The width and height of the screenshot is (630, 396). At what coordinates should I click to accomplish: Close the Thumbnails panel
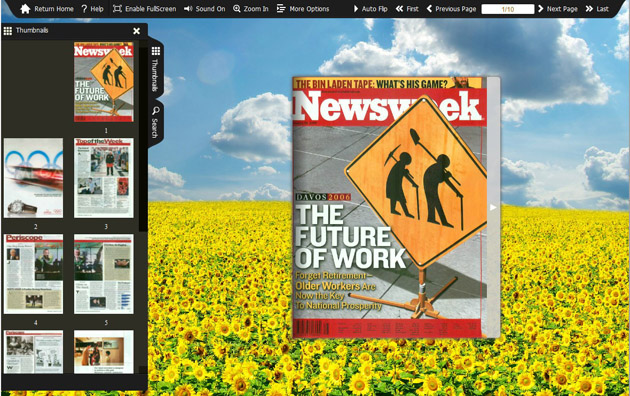tap(137, 31)
